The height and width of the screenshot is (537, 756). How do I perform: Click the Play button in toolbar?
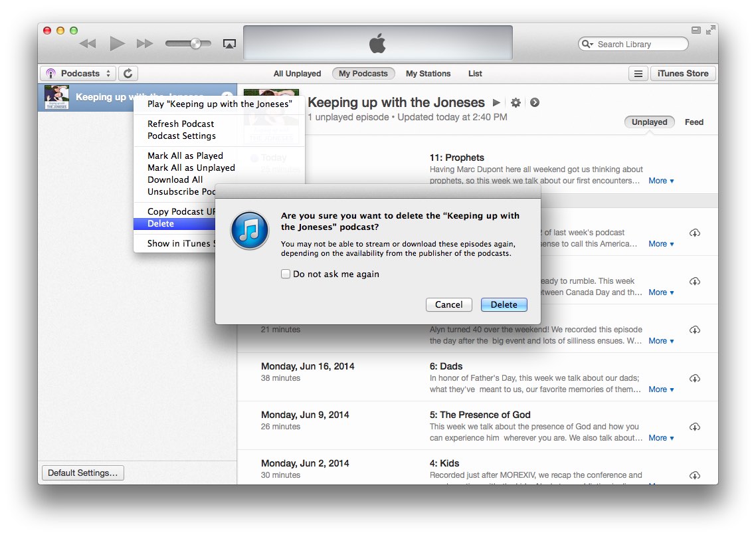[117, 44]
